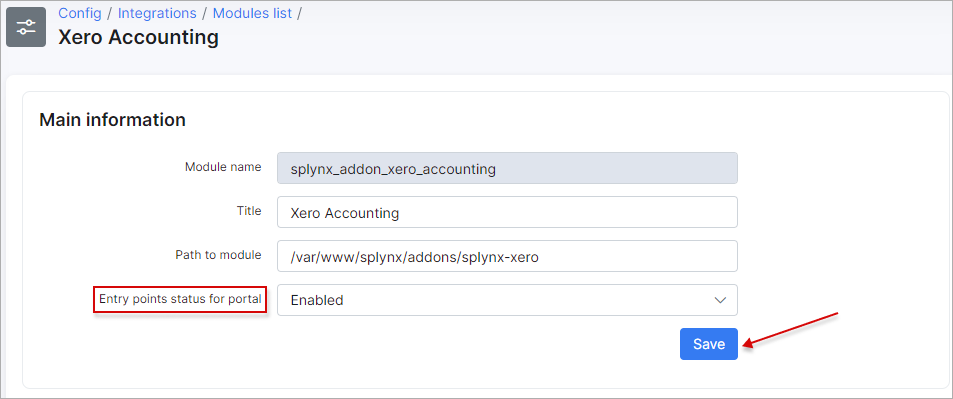Click the Module name label
This screenshot has width=953, height=399.
223,167
